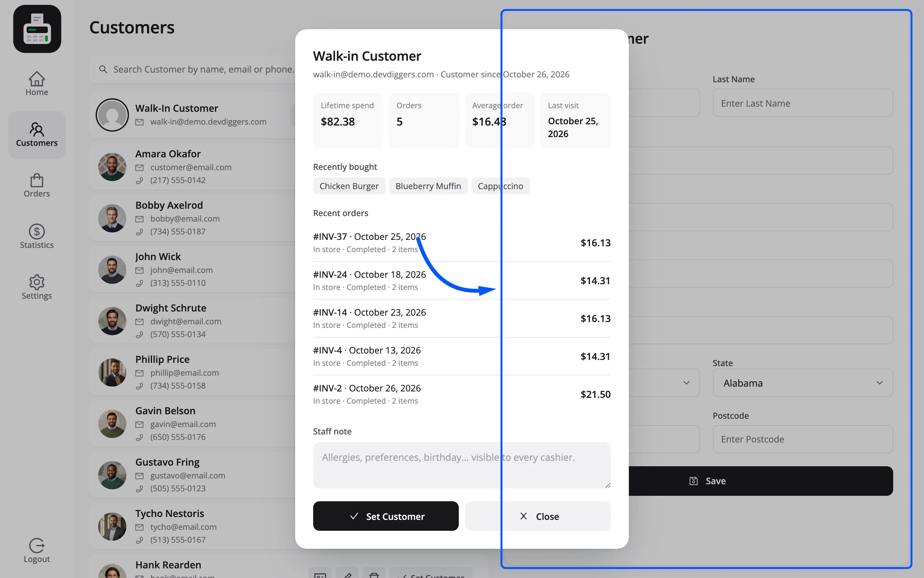
Task: Click Walk-In Customer's grey avatar
Action: (x=112, y=115)
